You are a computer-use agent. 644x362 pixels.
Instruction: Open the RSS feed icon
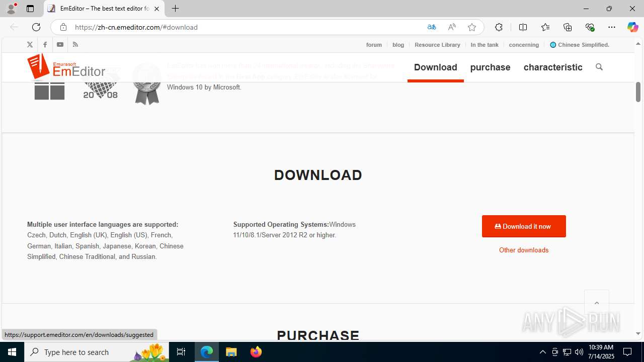tap(75, 45)
